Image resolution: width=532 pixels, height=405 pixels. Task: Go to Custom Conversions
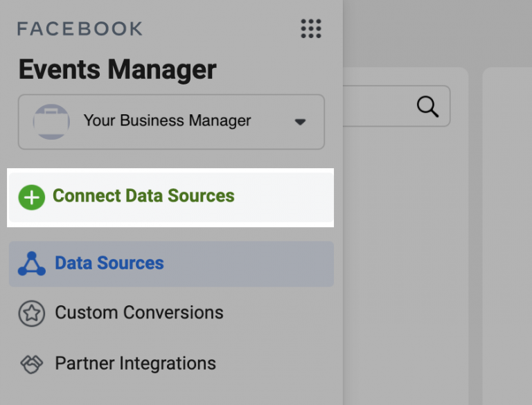(x=139, y=313)
